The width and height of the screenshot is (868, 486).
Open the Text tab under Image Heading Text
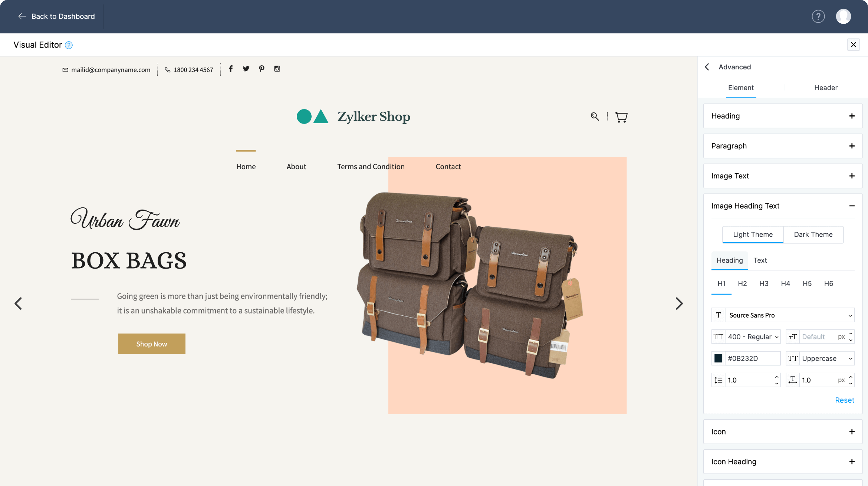(760, 260)
